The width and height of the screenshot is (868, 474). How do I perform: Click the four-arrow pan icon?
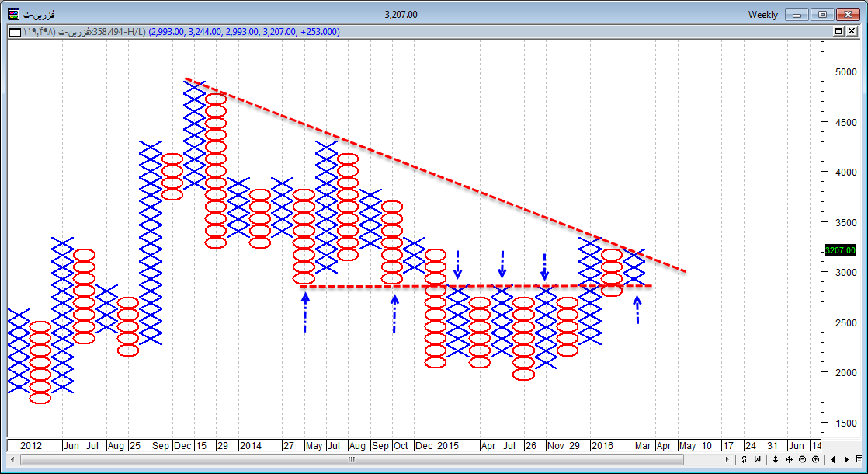point(789,459)
